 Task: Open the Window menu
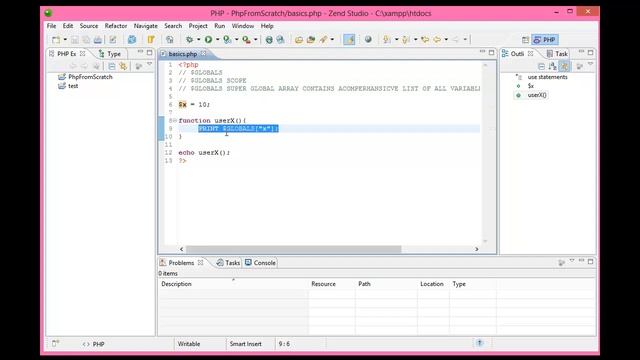coord(243,26)
